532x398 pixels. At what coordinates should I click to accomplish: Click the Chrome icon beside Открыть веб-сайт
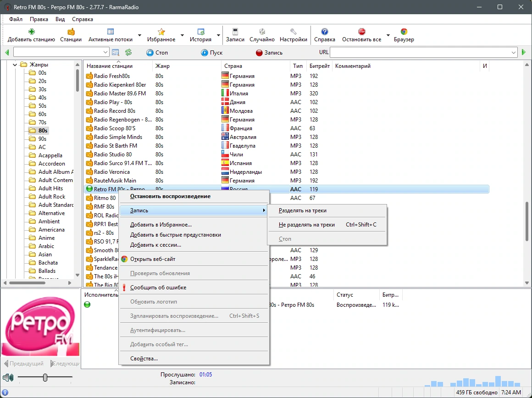point(124,259)
